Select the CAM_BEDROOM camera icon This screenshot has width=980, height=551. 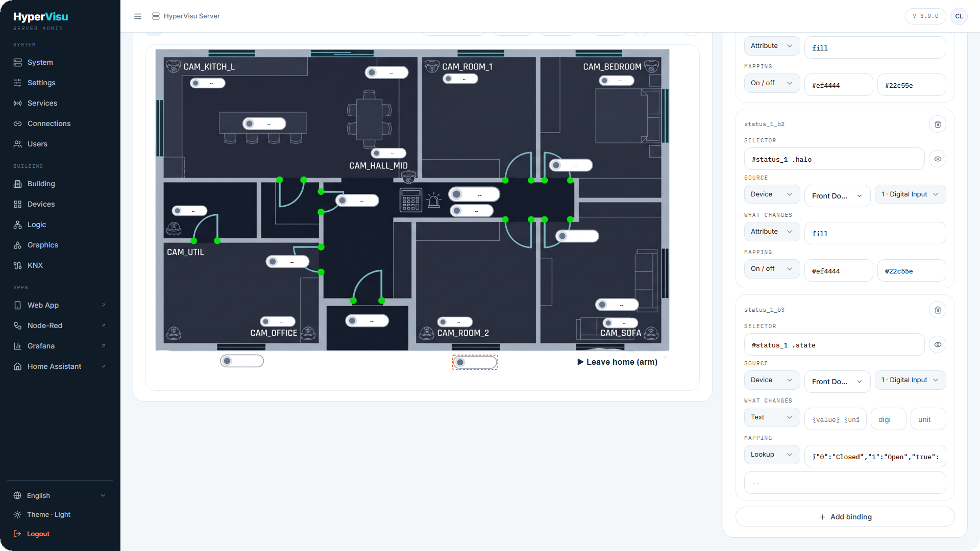point(652,66)
